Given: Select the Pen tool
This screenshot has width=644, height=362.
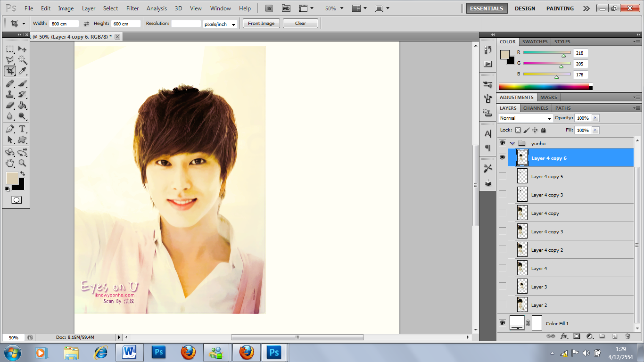Looking at the screenshot, I should (10, 129).
